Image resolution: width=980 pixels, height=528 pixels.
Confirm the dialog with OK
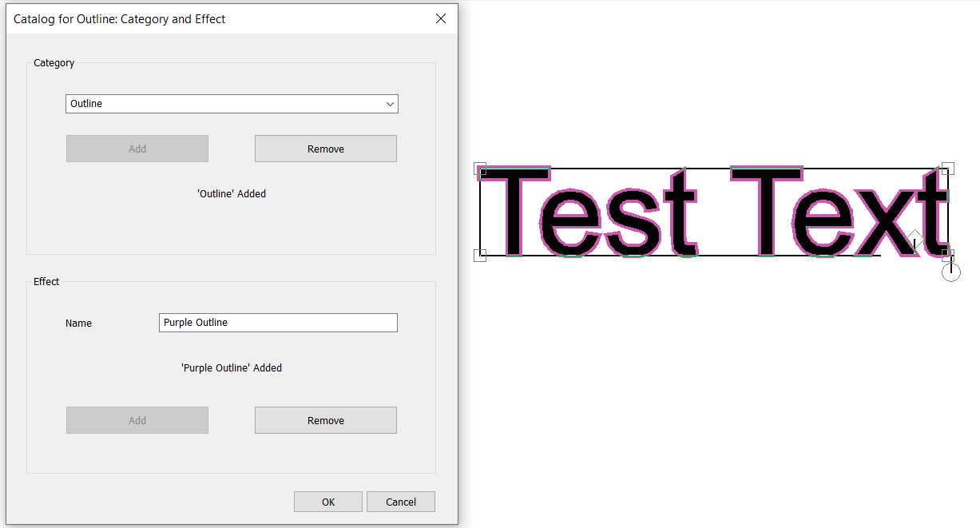pyautogui.click(x=328, y=502)
